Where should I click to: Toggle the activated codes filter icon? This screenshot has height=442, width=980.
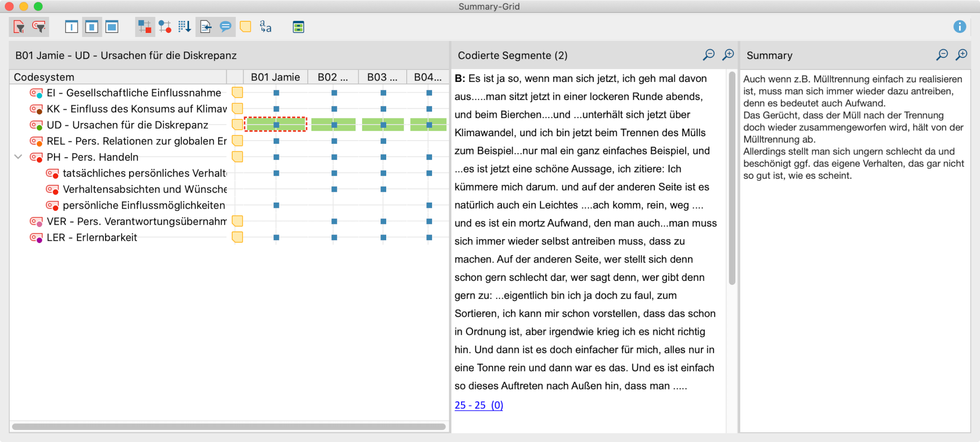coord(39,27)
